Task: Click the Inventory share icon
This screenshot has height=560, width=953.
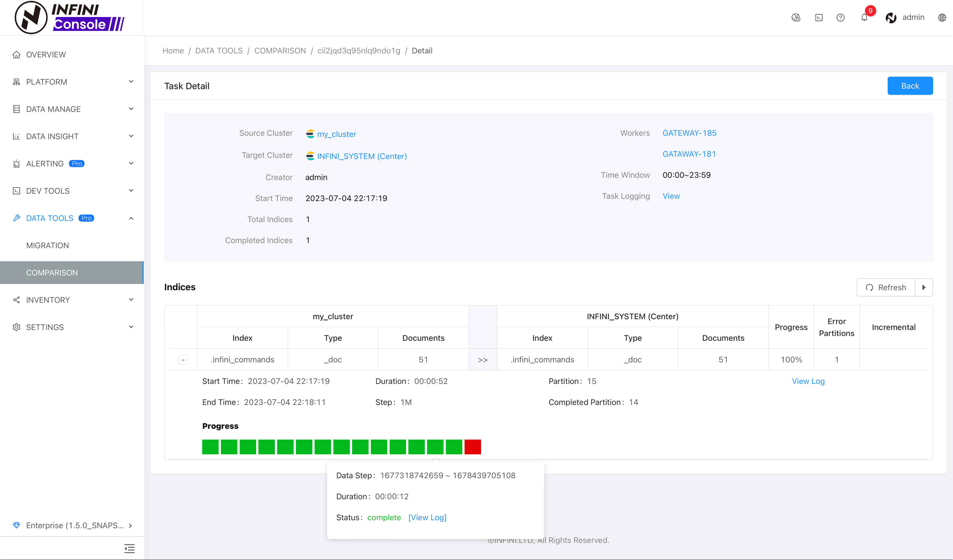Action: 16,300
